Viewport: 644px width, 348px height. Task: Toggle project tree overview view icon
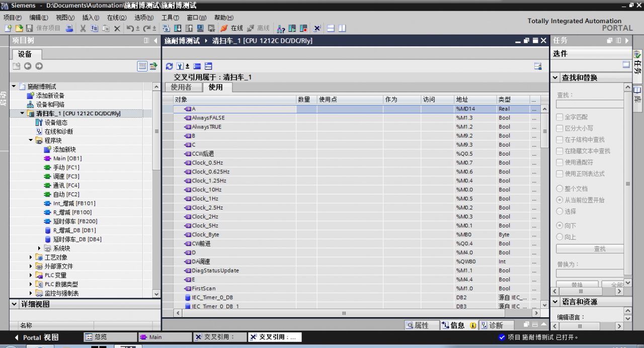click(x=142, y=66)
